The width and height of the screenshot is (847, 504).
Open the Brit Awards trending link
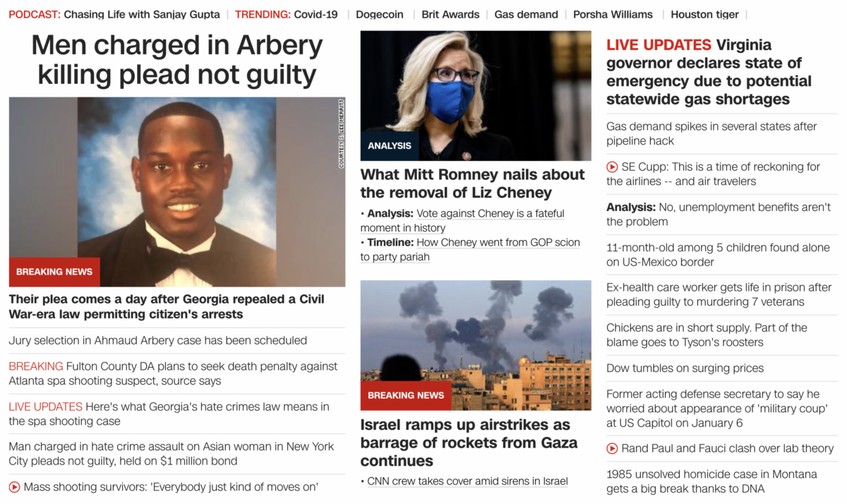[x=450, y=14]
